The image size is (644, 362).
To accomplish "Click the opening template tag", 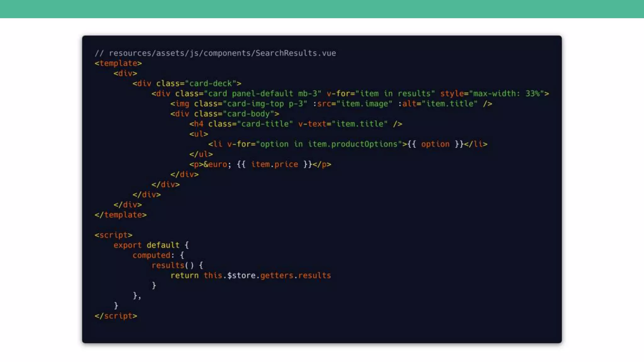I will 118,63.
